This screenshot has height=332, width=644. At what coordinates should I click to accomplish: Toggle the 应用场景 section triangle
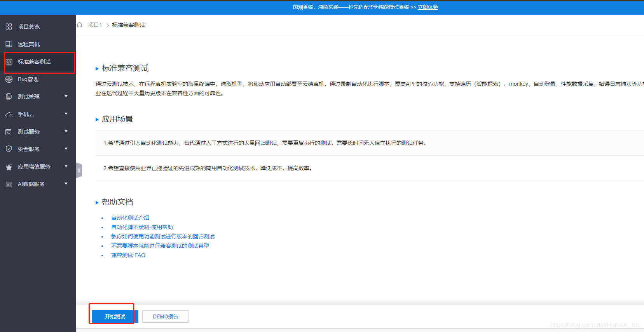pyautogui.click(x=97, y=120)
